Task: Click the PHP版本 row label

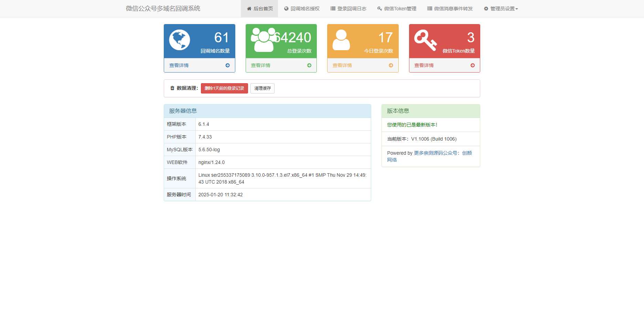Action: coord(176,137)
